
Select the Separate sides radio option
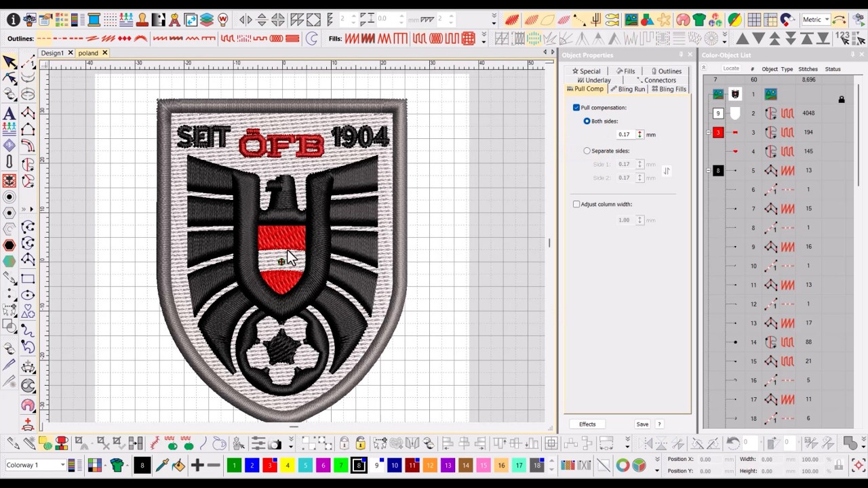click(587, 151)
